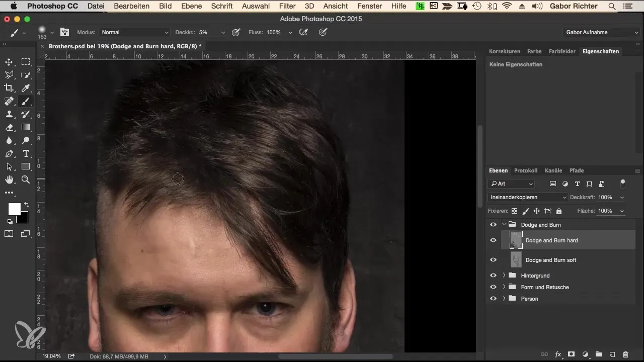Viewport: 644px width, 362px height.
Task: Toggle pressure for brush size
Action: [x=323, y=32]
